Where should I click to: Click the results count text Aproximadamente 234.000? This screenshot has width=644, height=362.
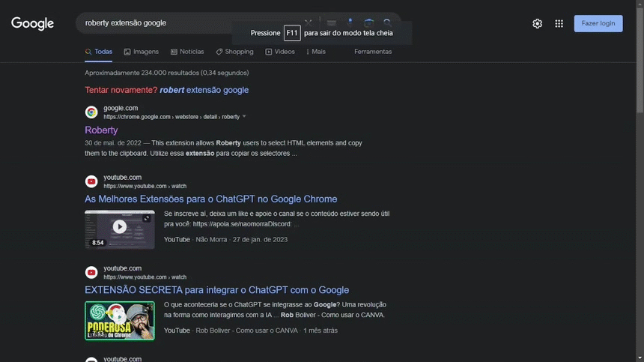point(167,73)
